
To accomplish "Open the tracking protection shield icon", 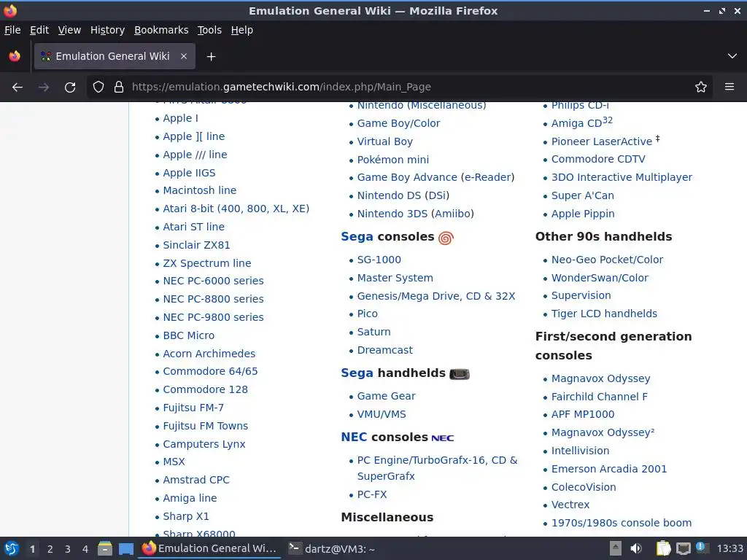I will (98, 87).
